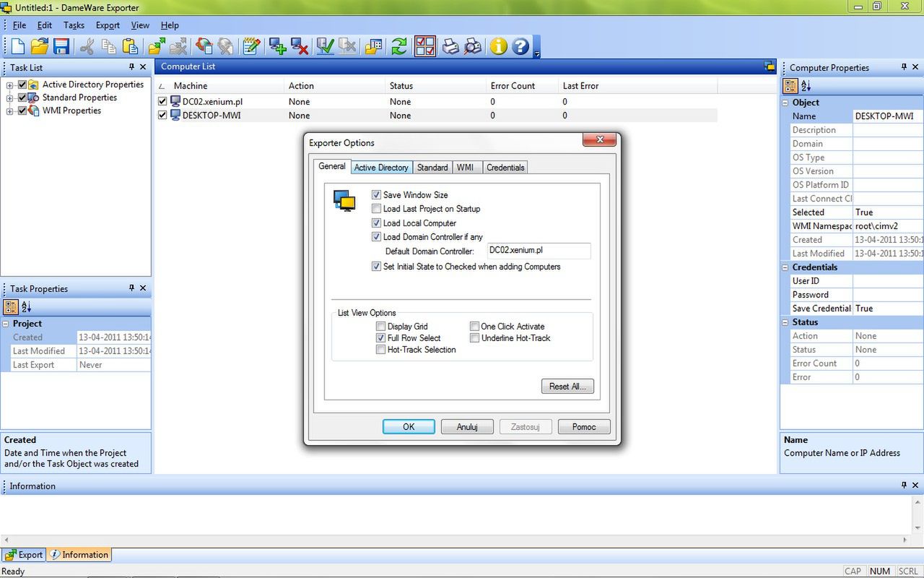Click the Anuluj button
This screenshot has height=578, width=924.
click(467, 427)
